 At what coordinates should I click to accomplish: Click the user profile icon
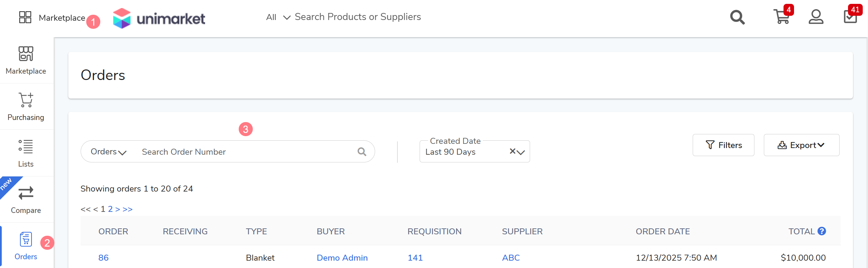click(x=816, y=17)
